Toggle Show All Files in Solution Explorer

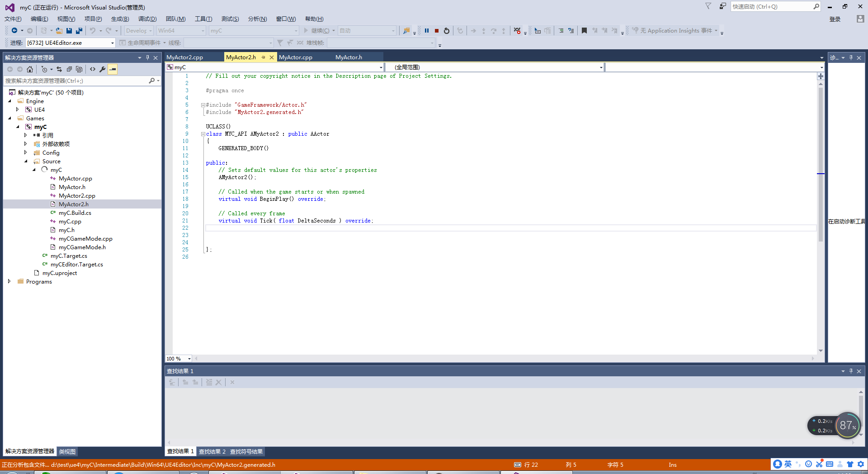[x=79, y=69]
